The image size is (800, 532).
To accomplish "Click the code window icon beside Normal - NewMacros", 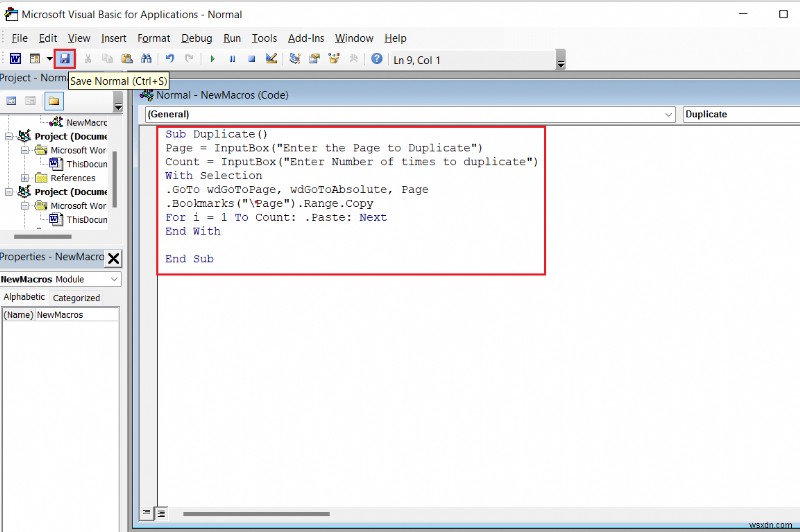I will [146, 95].
